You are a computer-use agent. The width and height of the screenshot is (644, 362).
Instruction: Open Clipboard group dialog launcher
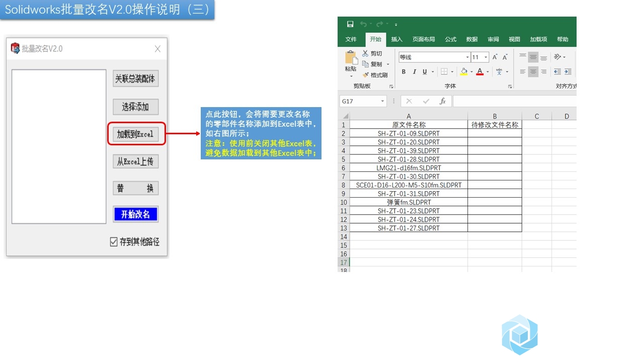point(391,86)
